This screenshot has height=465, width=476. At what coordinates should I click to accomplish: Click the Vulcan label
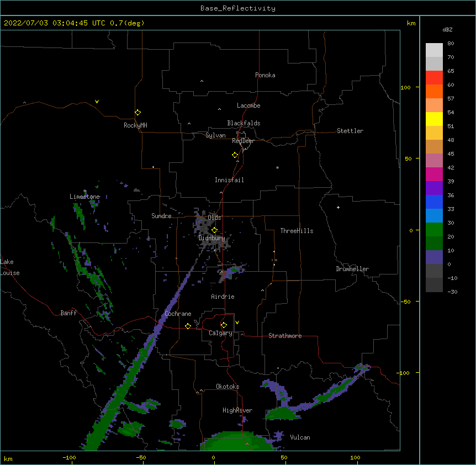[x=300, y=437]
